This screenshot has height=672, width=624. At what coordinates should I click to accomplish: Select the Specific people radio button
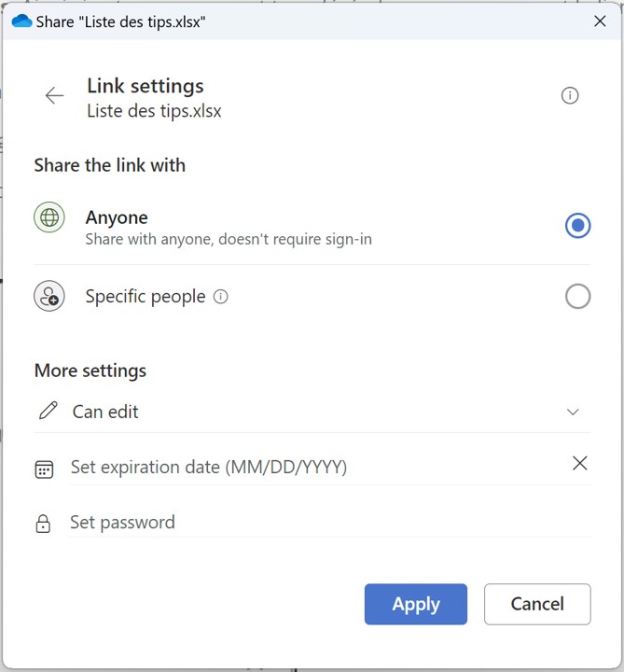pos(577,297)
